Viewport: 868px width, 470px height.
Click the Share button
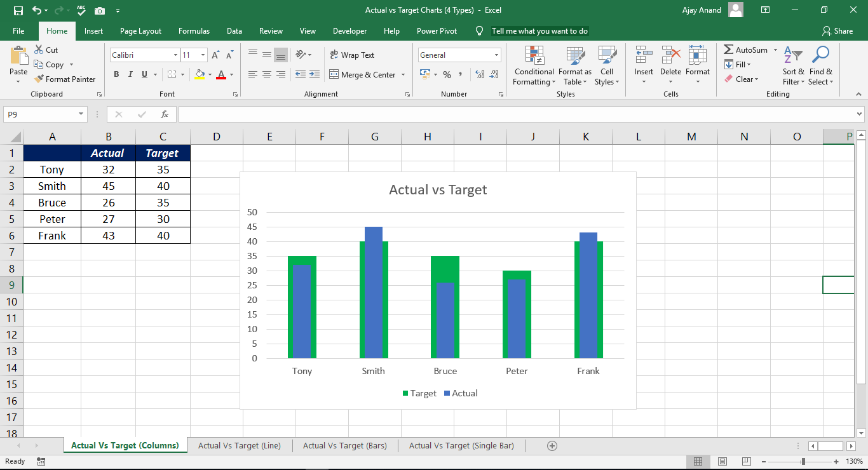837,30
